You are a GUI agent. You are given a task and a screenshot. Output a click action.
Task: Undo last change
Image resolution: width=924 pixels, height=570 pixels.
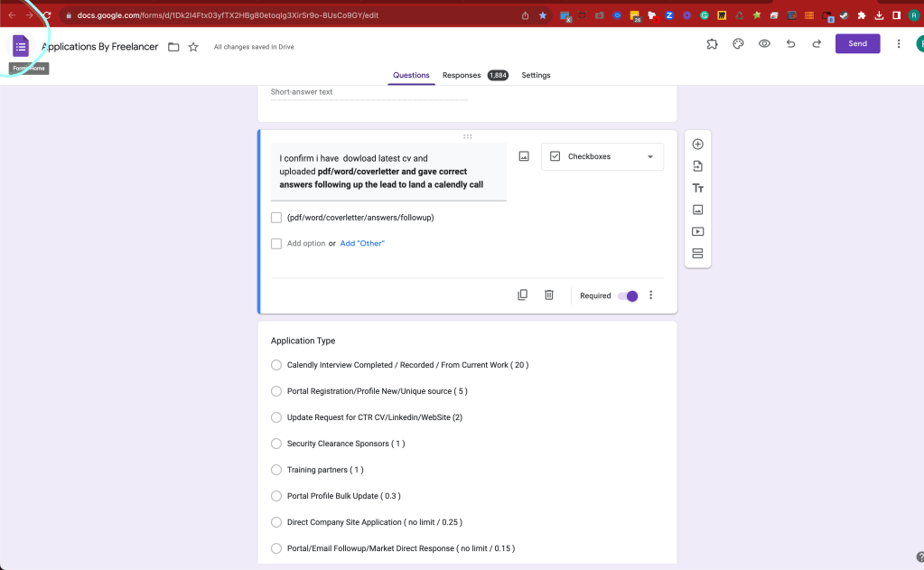pyautogui.click(x=791, y=43)
